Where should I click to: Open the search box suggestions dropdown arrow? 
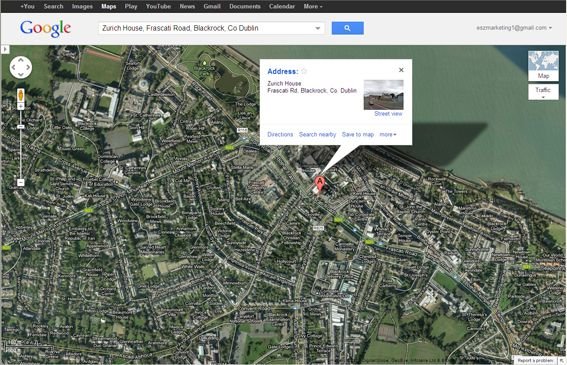click(x=317, y=28)
